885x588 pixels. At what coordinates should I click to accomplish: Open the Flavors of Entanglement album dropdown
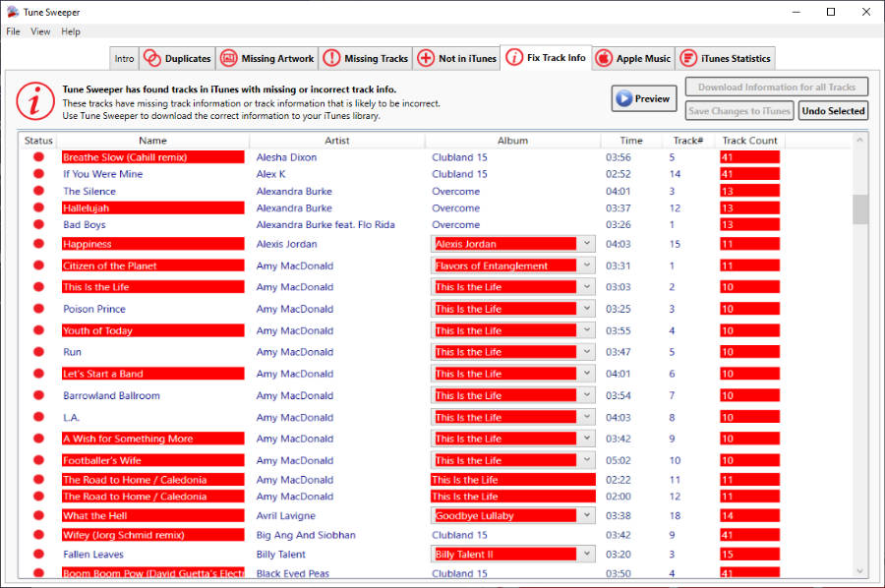(587, 265)
